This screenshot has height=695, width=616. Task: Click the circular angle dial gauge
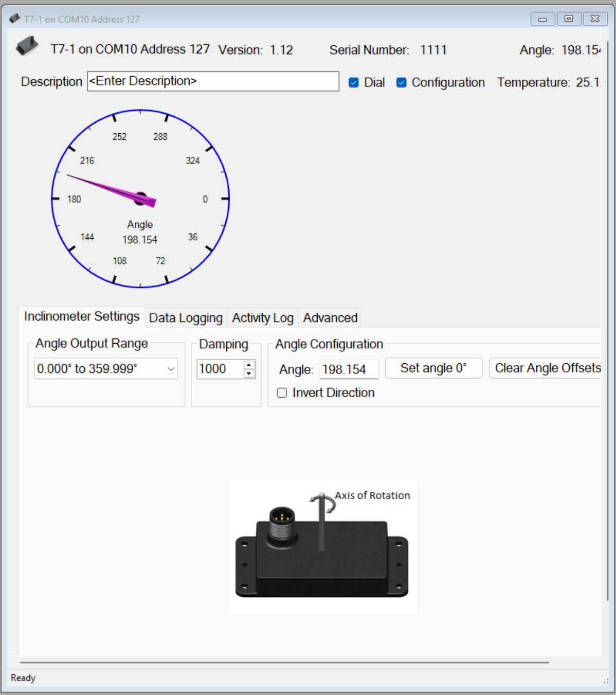point(140,198)
